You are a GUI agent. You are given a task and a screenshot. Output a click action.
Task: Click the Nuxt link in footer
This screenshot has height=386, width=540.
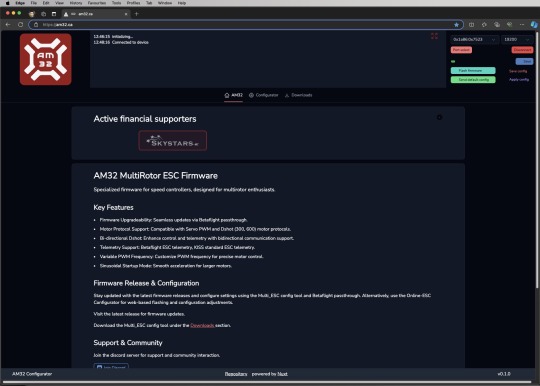(x=282, y=374)
